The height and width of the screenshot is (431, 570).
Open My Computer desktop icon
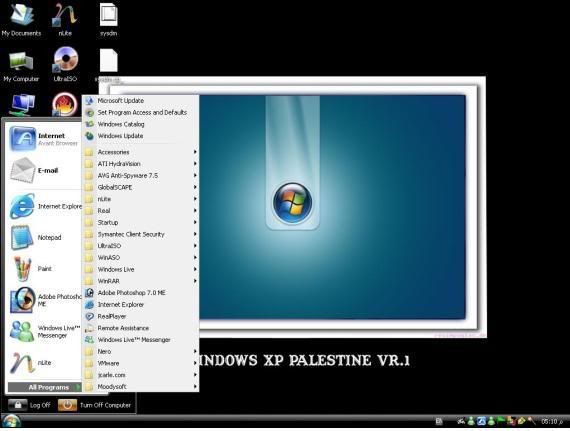21,66
